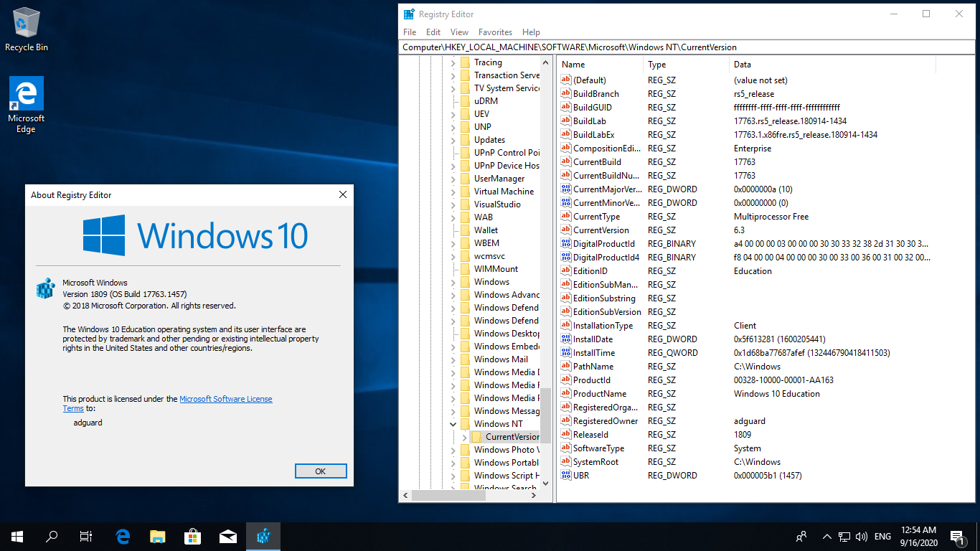Image resolution: width=980 pixels, height=551 pixels.
Task: Open the Recycle Bin desktop icon
Action: [27, 29]
